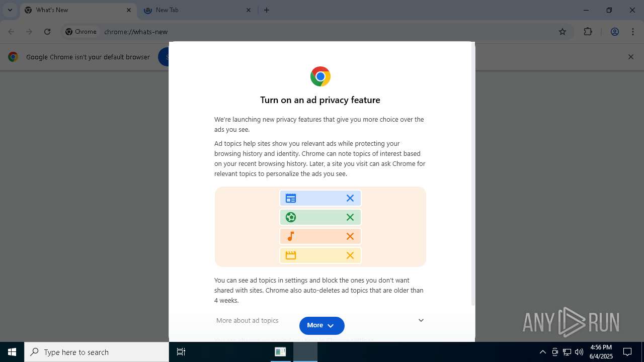Go forward to next page
The height and width of the screenshot is (362, 644).
(x=29, y=32)
